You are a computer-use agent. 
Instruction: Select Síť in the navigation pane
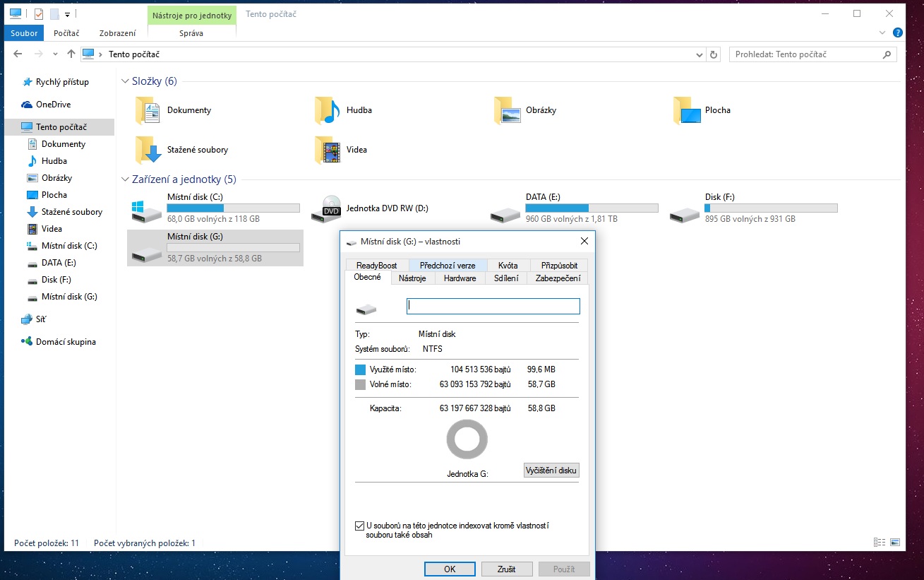pyautogui.click(x=41, y=319)
